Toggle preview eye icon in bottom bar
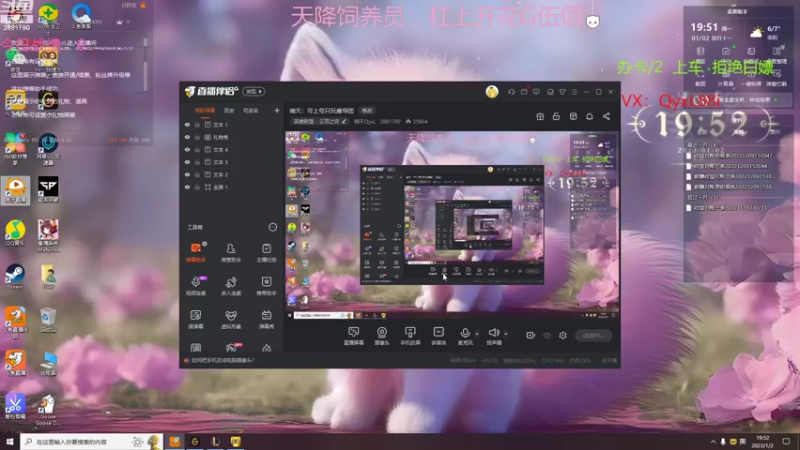This screenshot has width=800, height=450. (547, 335)
